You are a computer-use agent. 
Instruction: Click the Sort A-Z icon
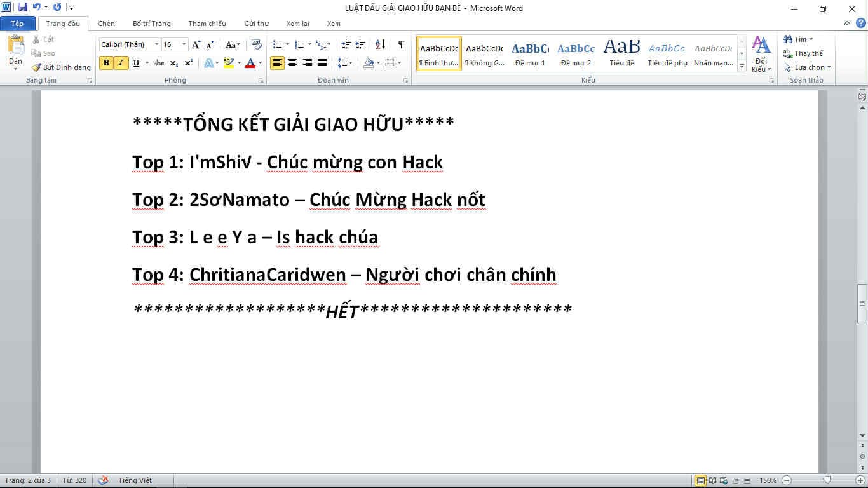(x=380, y=44)
